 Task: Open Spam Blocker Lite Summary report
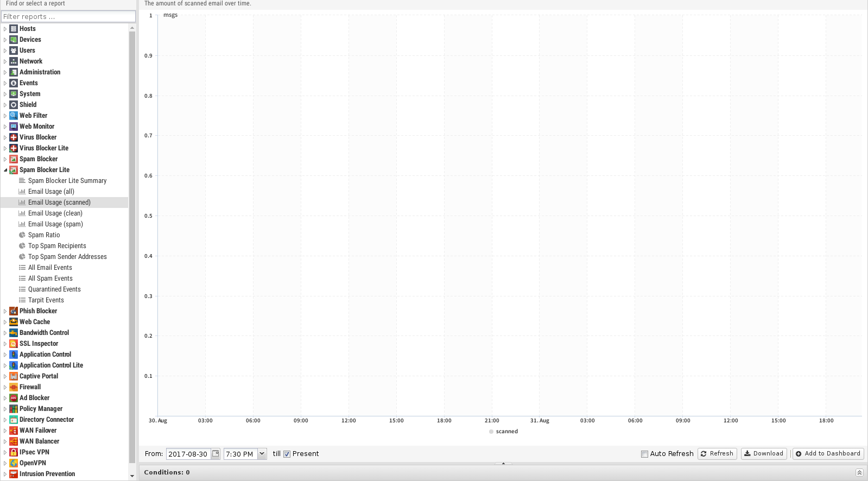coord(67,181)
